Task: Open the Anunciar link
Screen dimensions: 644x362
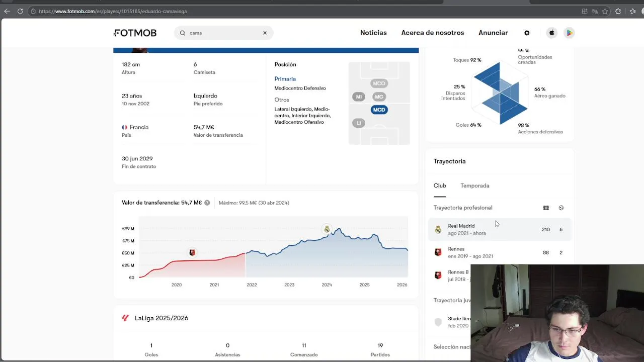Action: pos(493,33)
